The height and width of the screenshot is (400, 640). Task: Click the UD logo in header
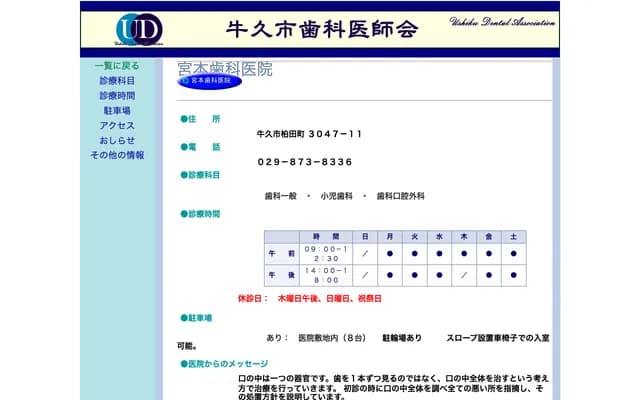click(139, 29)
